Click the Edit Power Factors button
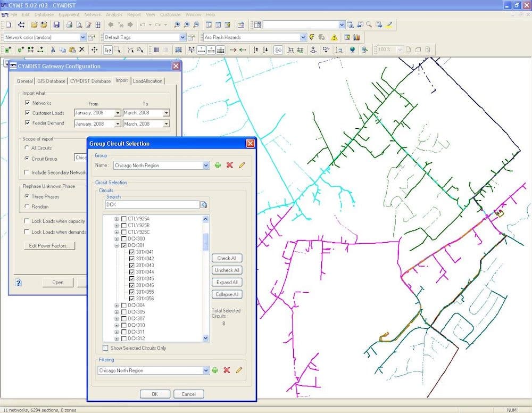 tap(49, 246)
